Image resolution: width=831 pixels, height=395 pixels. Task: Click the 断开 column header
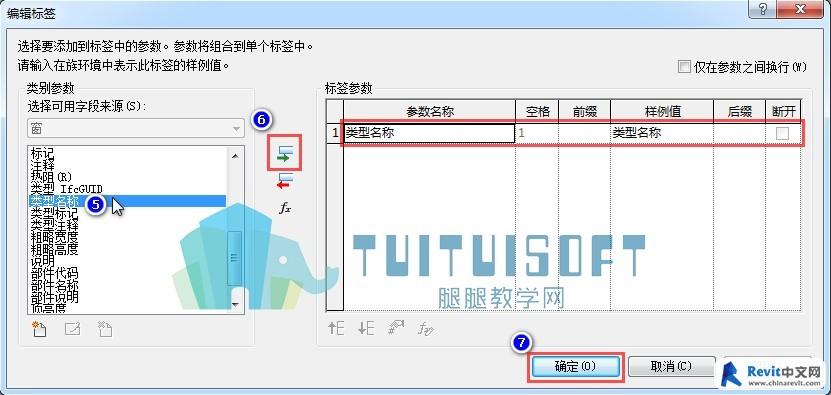click(x=783, y=111)
